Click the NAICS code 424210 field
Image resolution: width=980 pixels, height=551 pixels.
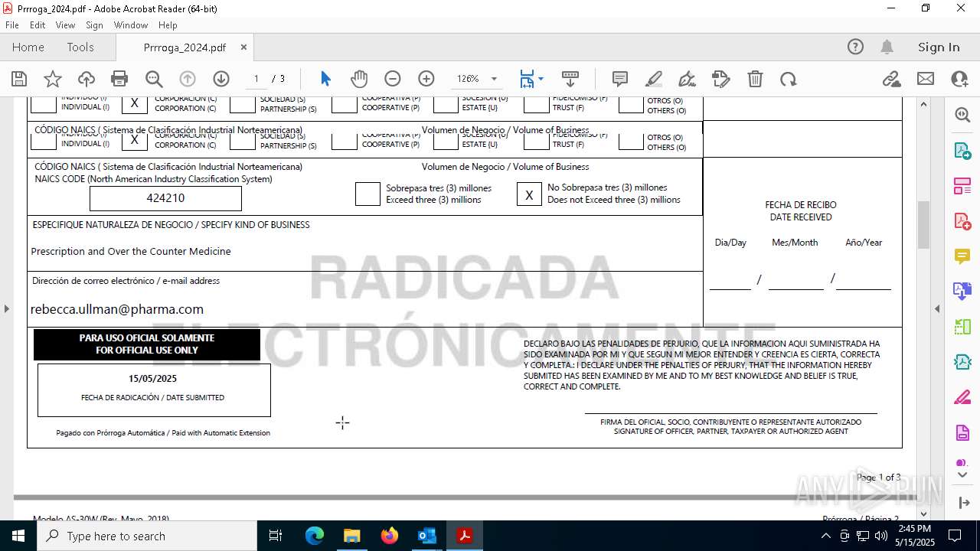165,198
